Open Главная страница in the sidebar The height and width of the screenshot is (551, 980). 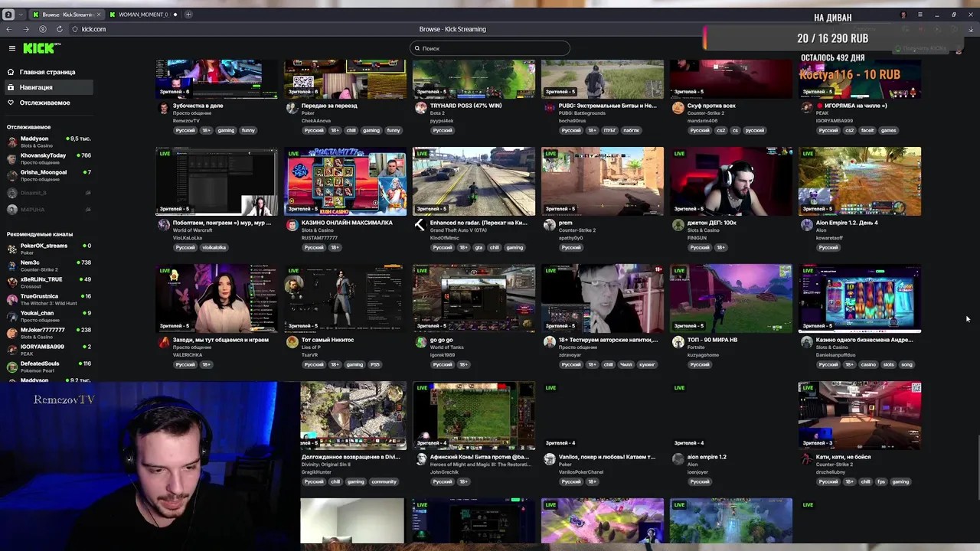tap(47, 72)
